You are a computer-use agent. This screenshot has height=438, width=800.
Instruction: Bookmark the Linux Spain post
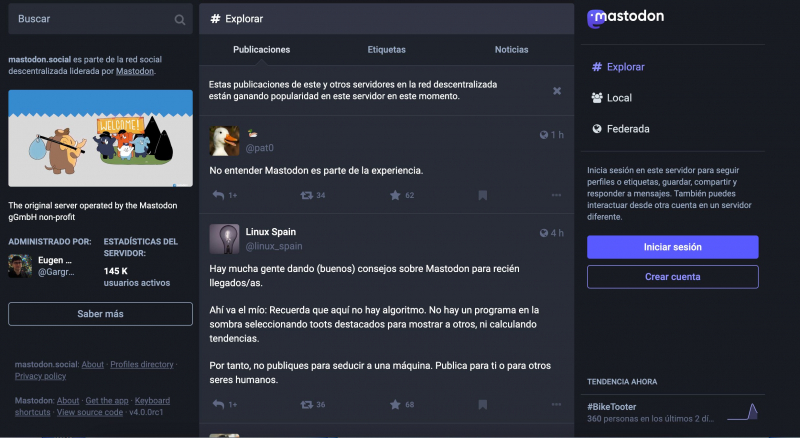pos(482,404)
